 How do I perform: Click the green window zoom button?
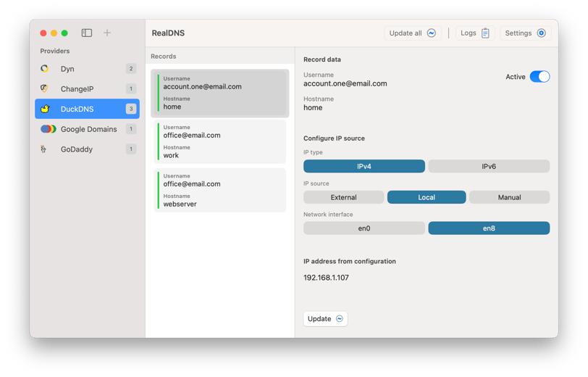click(64, 33)
